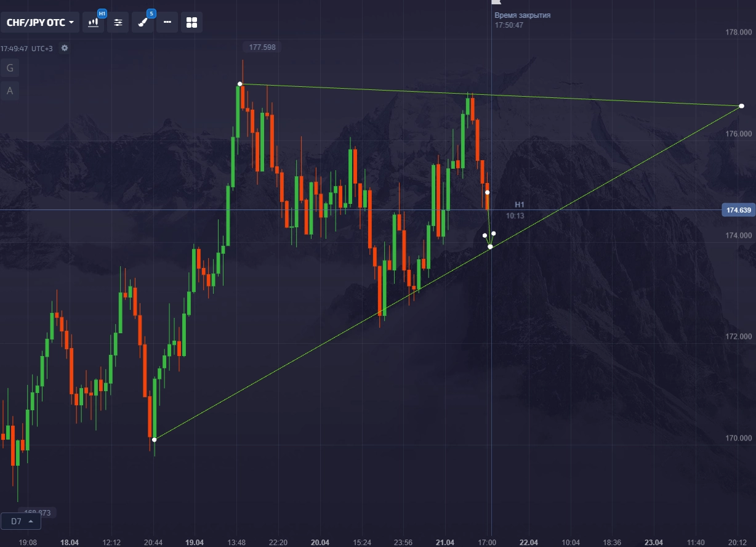Open the multi-chart grid layout icon

pyautogui.click(x=191, y=23)
